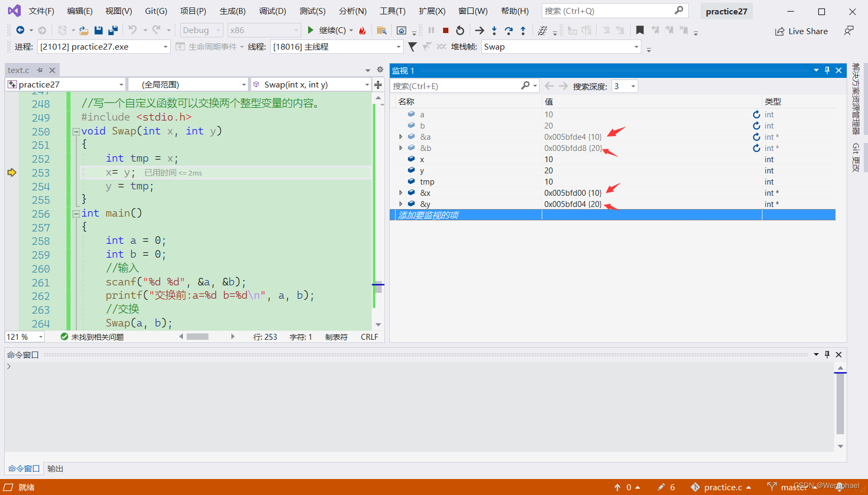Pin the Watch 1 (监视 1) panel
Image resolution: width=868 pixels, height=495 pixels.
pos(827,70)
